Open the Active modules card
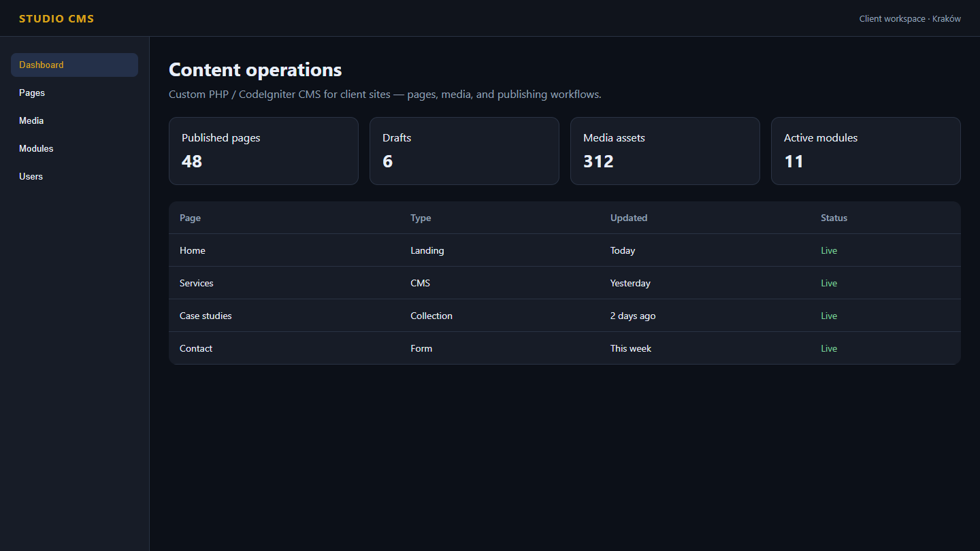 click(866, 151)
